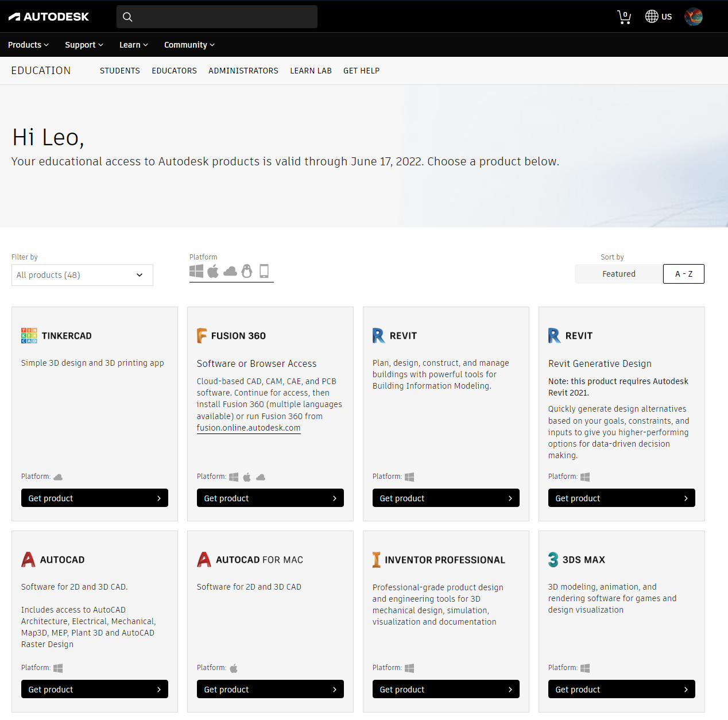This screenshot has height=720, width=728.
Task: Click the globe US region selector
Action: coord(658,17)
